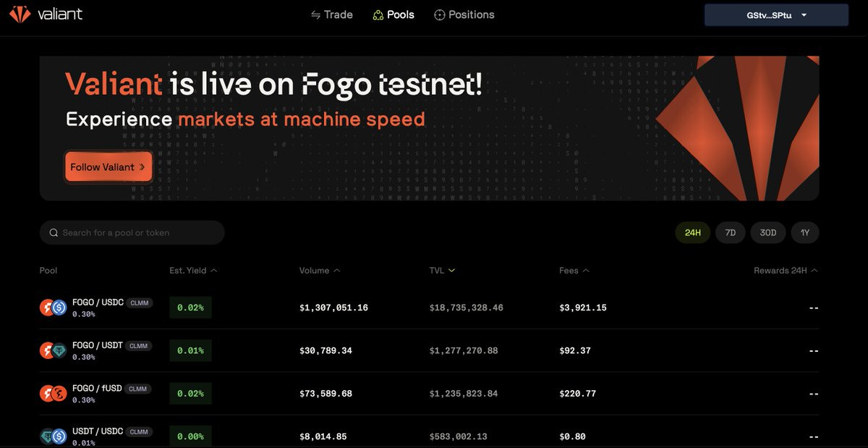Click the 0.00% yield for USDT / USDC
Image resolution: width=868 pixels, height=448 pixels.
point(190,436)
